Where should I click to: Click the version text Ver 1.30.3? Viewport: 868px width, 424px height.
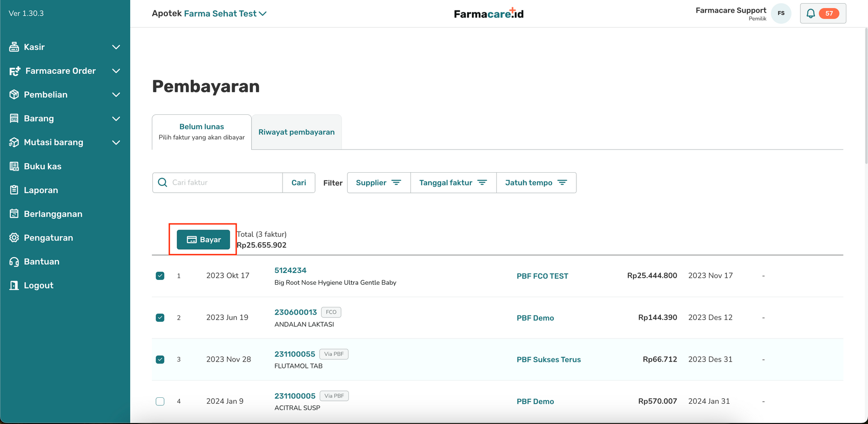(x=26, y=14)
